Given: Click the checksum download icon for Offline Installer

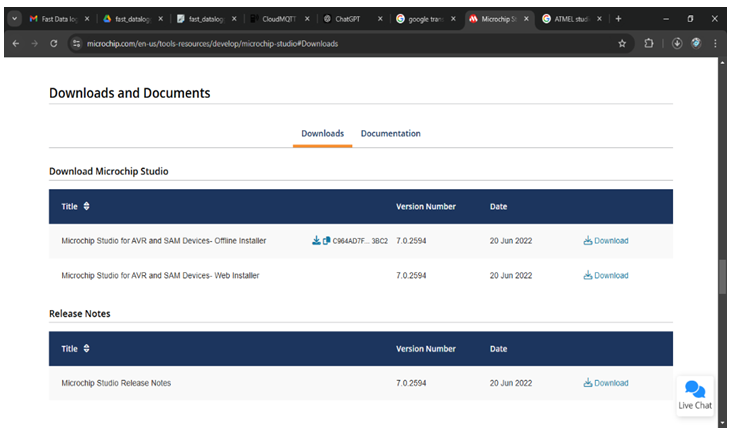Looking at the screenshot, I should (316, 241).
